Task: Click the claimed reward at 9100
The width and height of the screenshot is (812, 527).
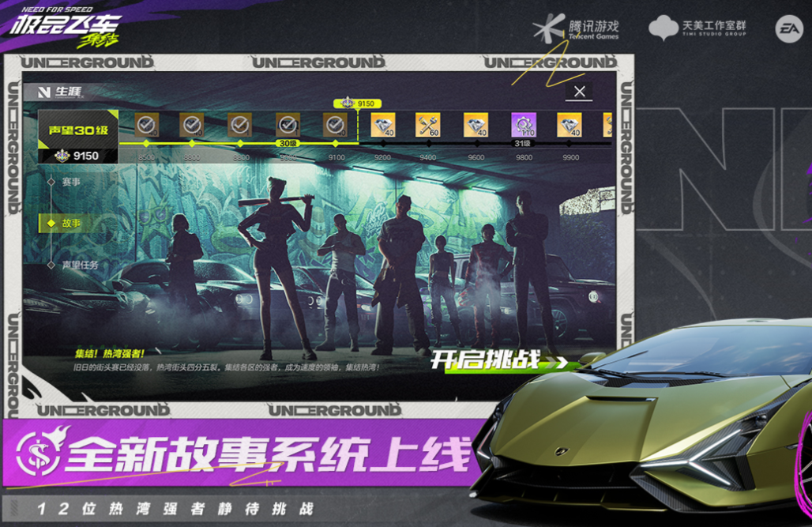Action: pyautogui.click(x=336, y=125)
